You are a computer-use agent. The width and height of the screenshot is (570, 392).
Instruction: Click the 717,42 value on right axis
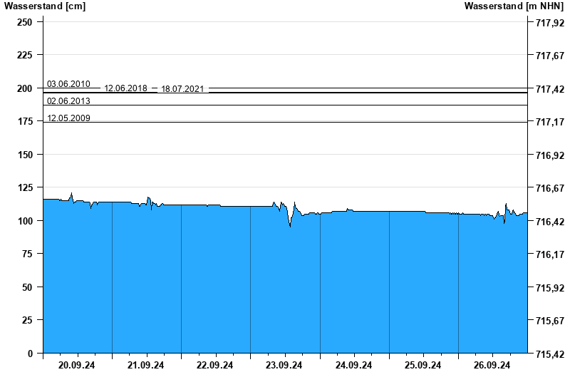pos(550,89)
